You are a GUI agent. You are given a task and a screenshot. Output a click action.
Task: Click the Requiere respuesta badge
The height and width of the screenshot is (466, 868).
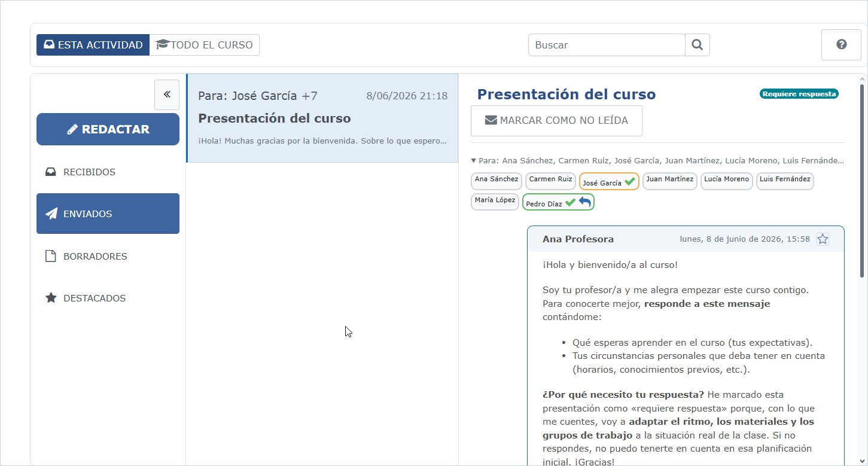(799, 94)
